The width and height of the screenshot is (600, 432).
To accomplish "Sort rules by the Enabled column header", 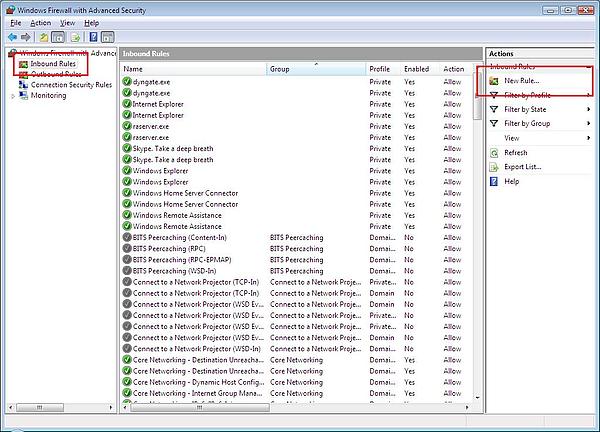I will click(420, 69).
